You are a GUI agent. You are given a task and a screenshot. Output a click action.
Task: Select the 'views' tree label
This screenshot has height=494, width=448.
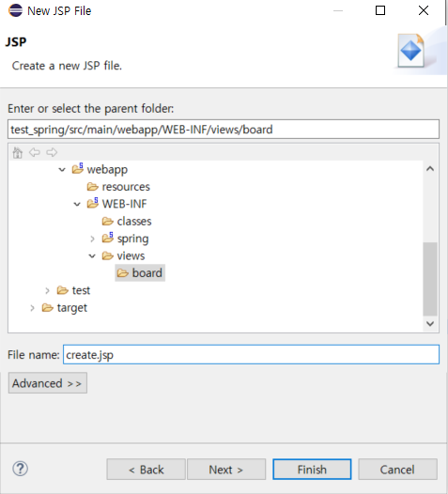[131, 255]
